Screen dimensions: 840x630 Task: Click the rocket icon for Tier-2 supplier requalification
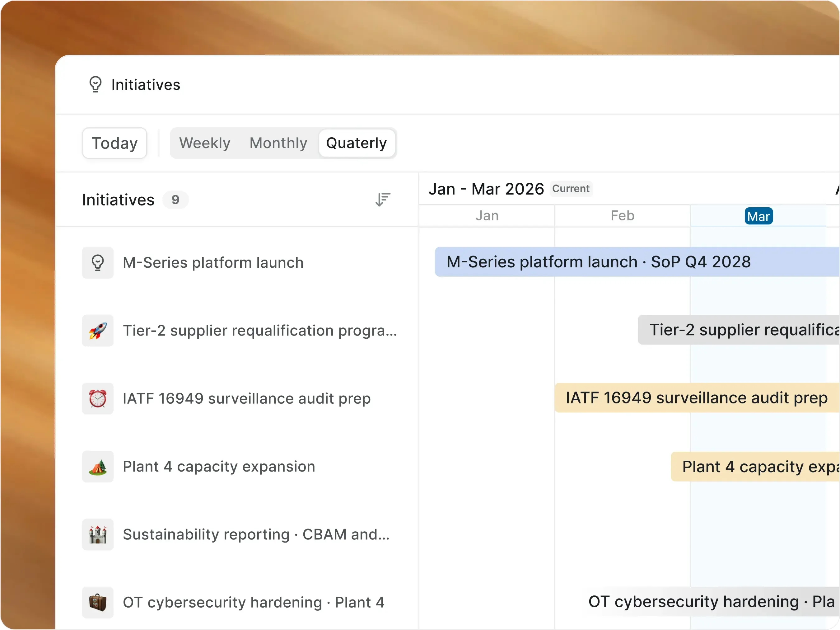[98, 331]
